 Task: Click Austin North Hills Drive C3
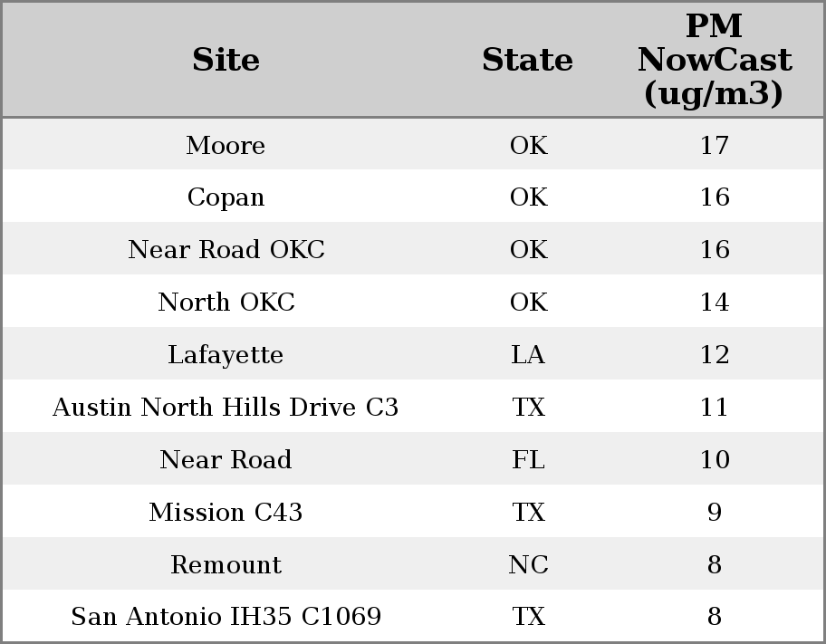[226, 408]
